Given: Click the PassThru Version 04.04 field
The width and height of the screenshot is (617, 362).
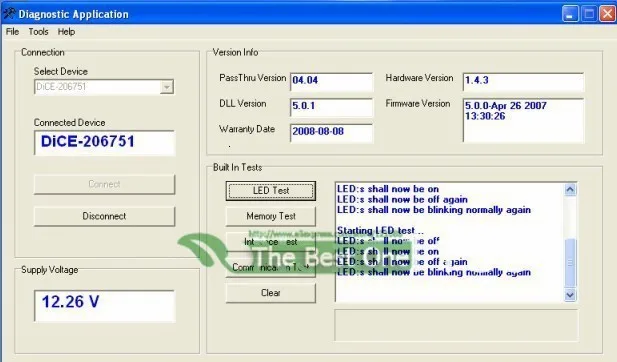Looking at the screenshot, I should tap(331, 81).
